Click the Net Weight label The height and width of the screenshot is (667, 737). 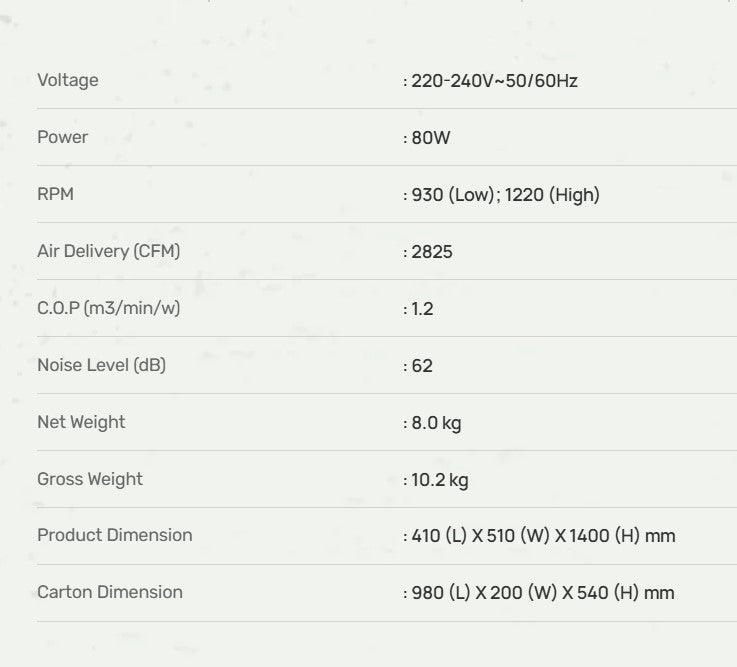(81, 422)
